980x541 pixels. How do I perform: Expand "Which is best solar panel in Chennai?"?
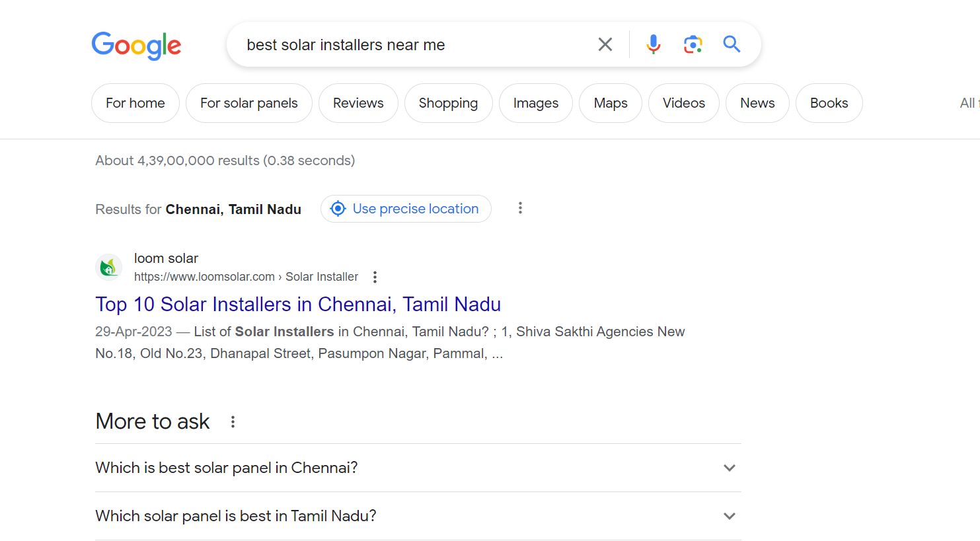point(729,468)
